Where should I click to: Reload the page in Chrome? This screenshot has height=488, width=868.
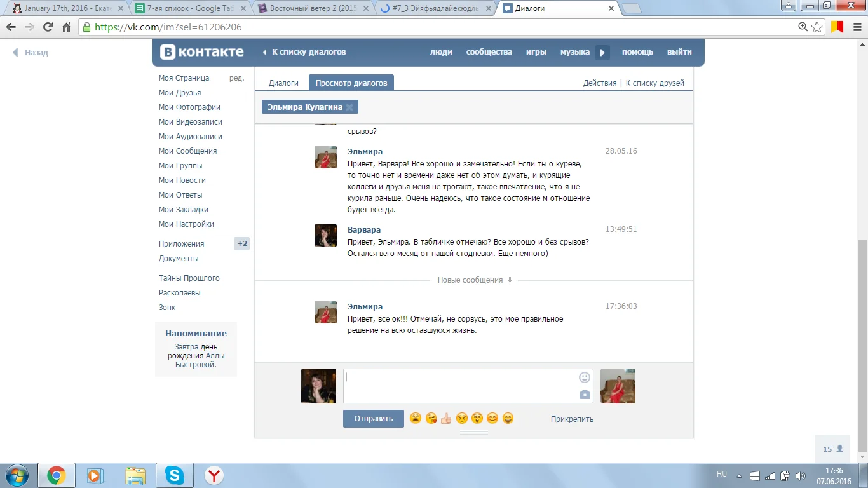[48, 27]
